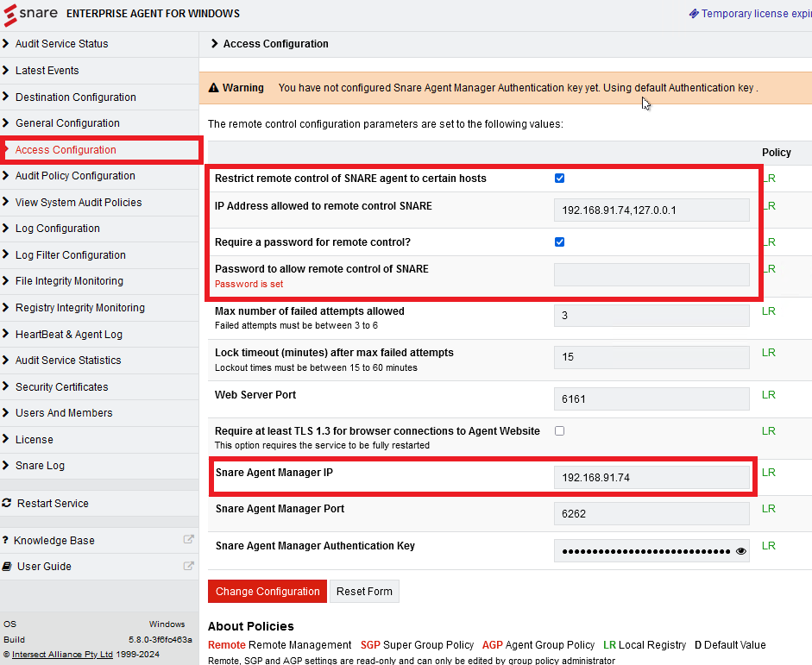Open Intersect Alliance Pty Ltd link
The image size is (812, 665).
click(62, 654)
